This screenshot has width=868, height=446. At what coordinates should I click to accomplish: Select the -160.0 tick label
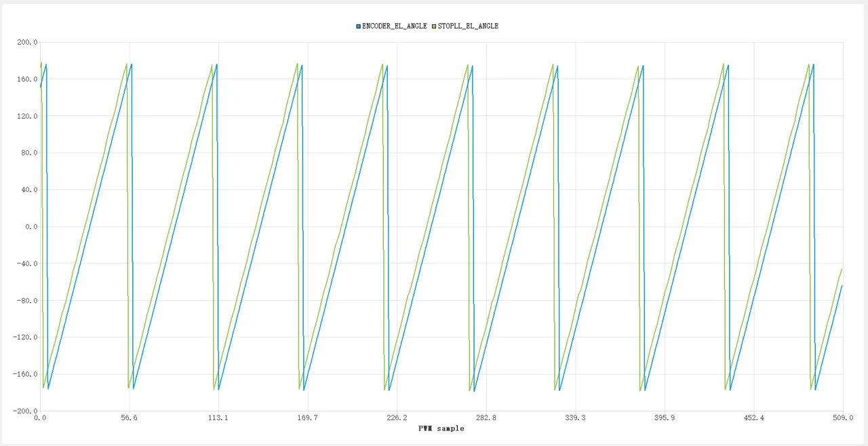26,374
